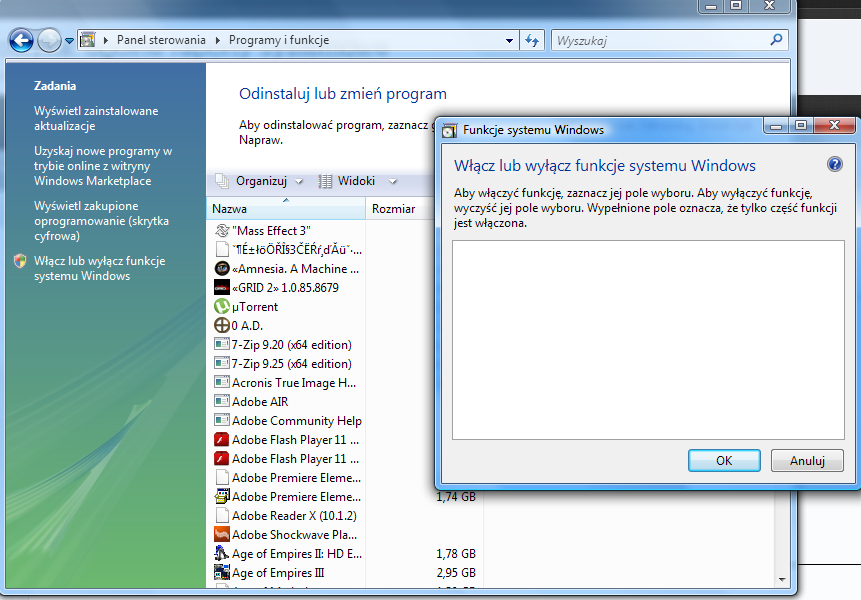861x600 pixels.
Task: Select the 7-Zip 9.25 (x64 edition) icon
Action: [222, 363]
